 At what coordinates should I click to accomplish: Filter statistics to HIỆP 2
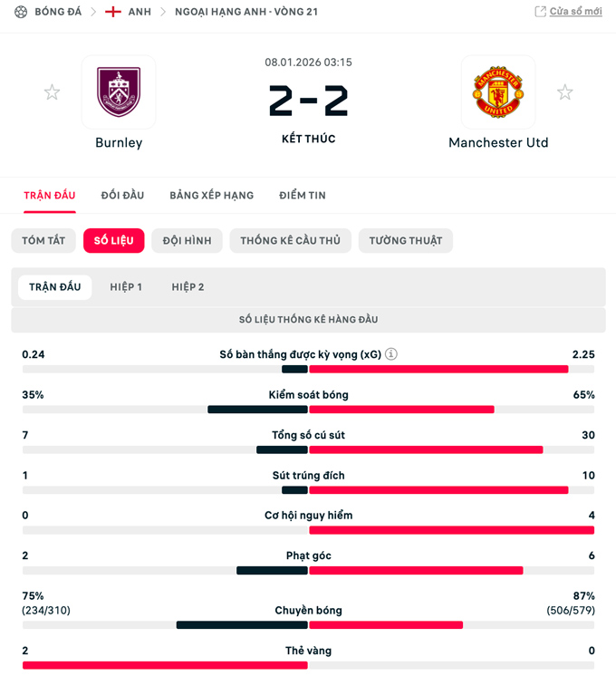pos(188,287)
